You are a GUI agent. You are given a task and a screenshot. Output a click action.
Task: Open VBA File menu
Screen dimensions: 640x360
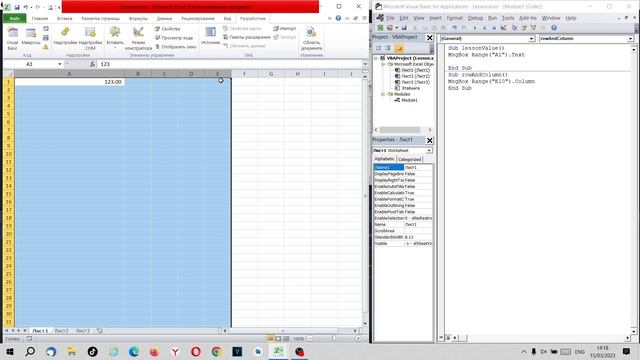[x=390, y=18]
